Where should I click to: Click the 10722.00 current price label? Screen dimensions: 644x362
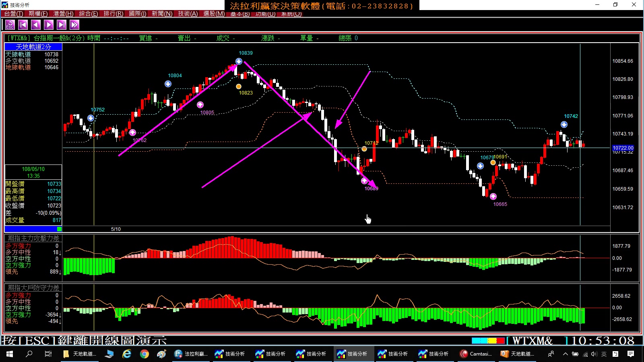coord(623,148)
